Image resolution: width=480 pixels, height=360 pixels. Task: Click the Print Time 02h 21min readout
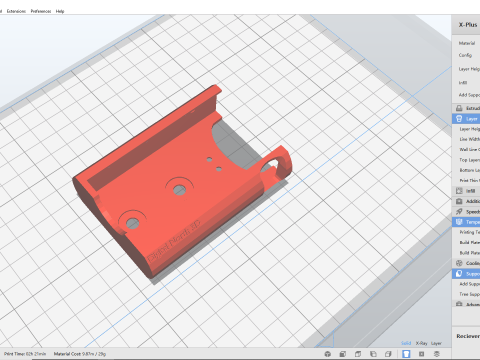coord(25,354)
